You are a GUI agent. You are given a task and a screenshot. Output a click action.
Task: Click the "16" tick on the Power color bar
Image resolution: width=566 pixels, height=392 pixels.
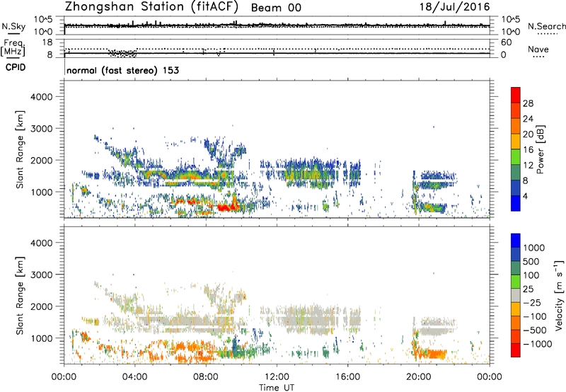[x=528, y=150]
